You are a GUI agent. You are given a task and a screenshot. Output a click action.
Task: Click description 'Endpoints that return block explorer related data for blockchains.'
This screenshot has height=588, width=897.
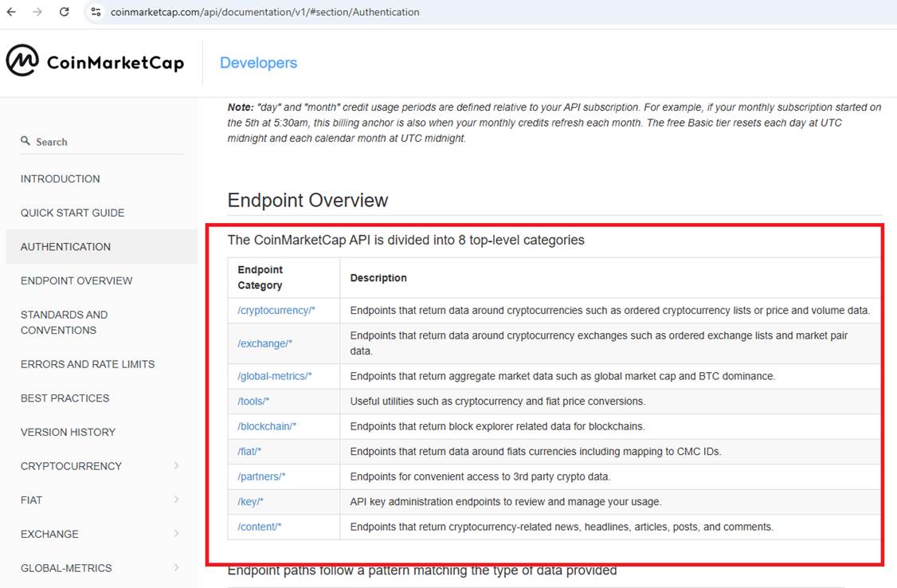[x=498, y=427]
